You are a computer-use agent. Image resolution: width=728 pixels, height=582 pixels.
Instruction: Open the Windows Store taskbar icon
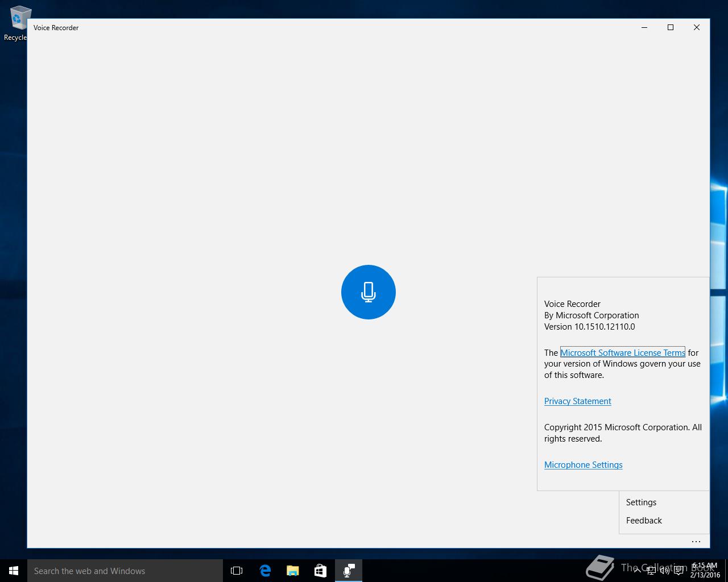pos(321,571)
